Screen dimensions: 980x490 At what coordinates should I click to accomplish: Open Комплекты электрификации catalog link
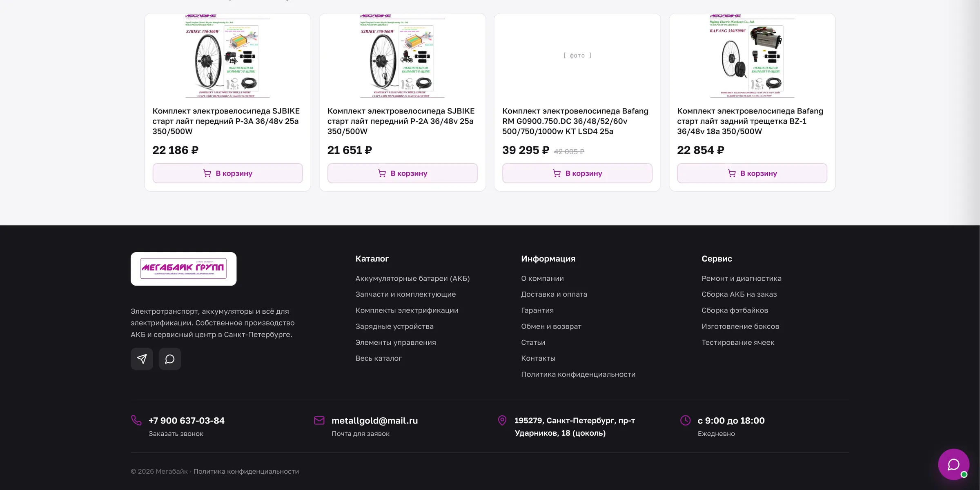pos(407,310)
